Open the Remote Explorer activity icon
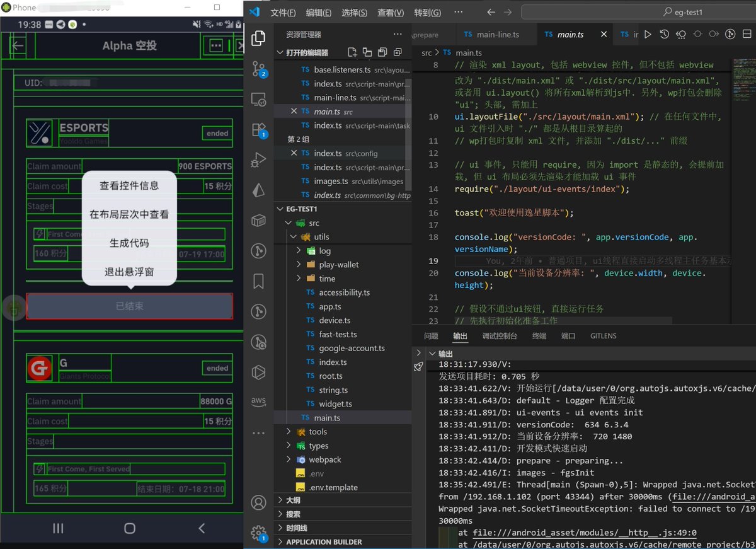 click(258, 100)
